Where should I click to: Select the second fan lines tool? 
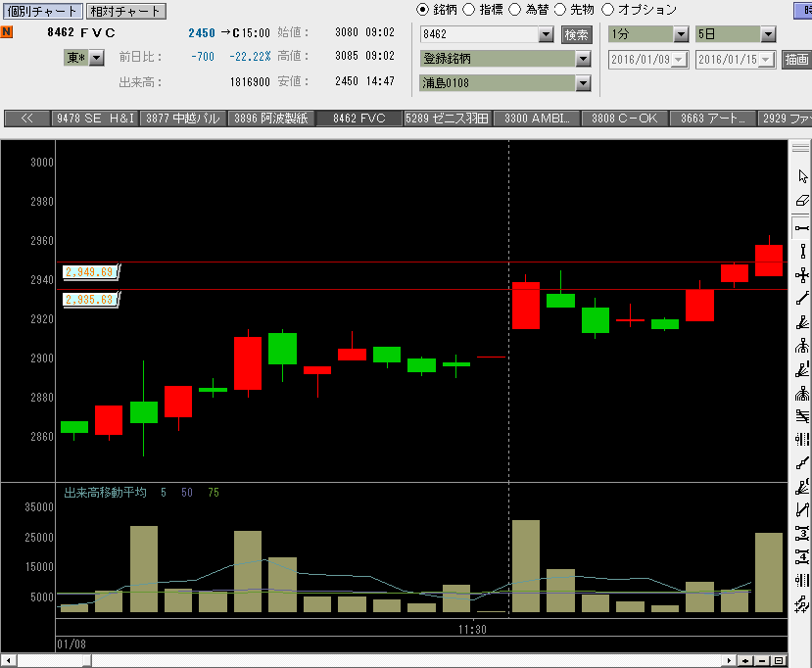pyautogui.click(x=802, y=369)
